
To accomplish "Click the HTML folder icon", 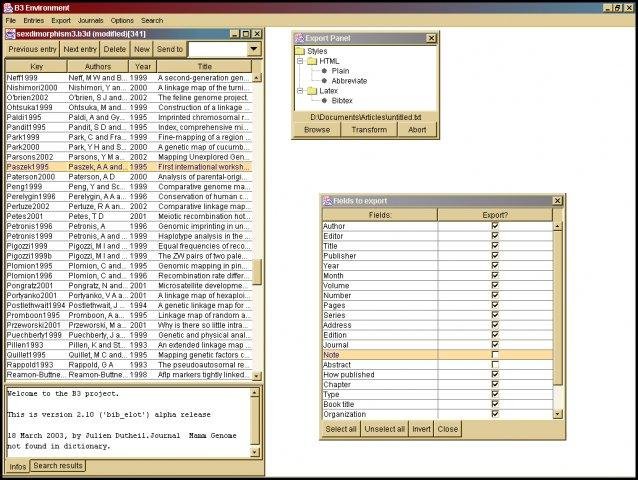I will (x=312, y=61).
